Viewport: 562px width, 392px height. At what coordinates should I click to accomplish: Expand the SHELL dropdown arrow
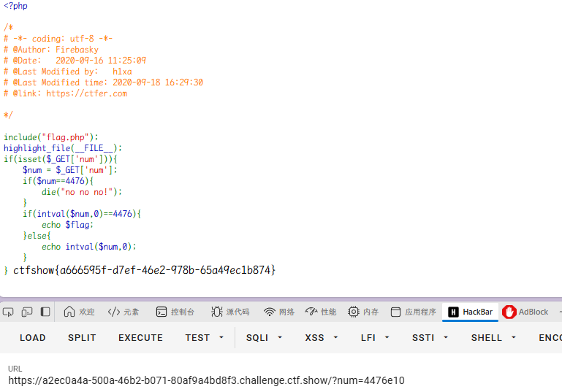coord(514,337)
